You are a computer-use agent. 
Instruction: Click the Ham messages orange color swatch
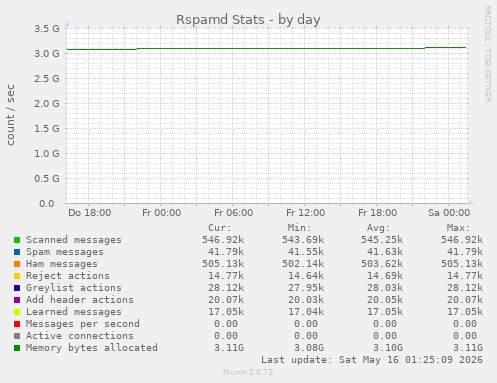click(17, 264)
